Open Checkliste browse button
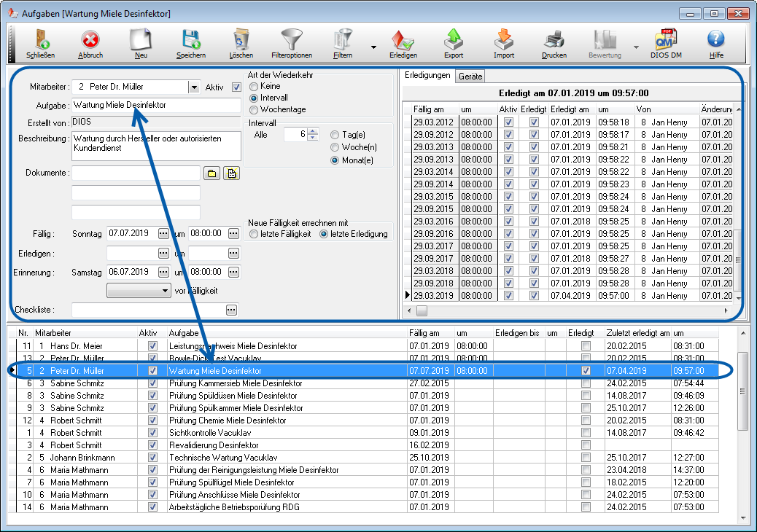 tap(232, 310)
